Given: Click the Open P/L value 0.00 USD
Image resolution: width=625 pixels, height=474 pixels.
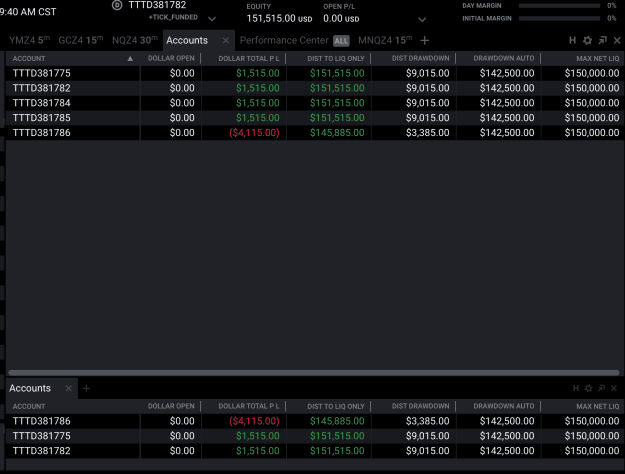Looking at the screenshot, I should coord(341,19).
